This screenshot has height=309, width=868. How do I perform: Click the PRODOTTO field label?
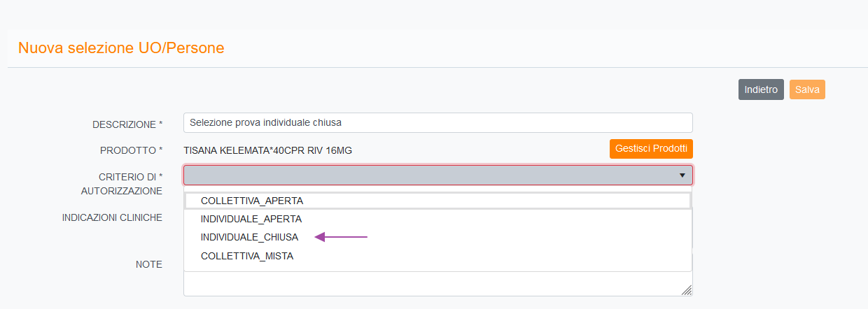pyautogui.click(x=132, y=150)
